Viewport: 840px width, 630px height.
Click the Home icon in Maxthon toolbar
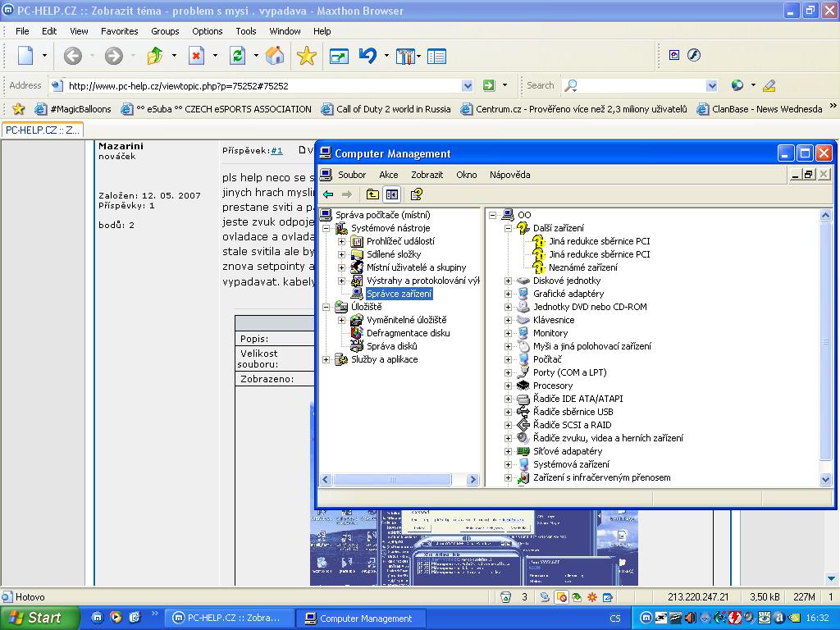[275, 56]
